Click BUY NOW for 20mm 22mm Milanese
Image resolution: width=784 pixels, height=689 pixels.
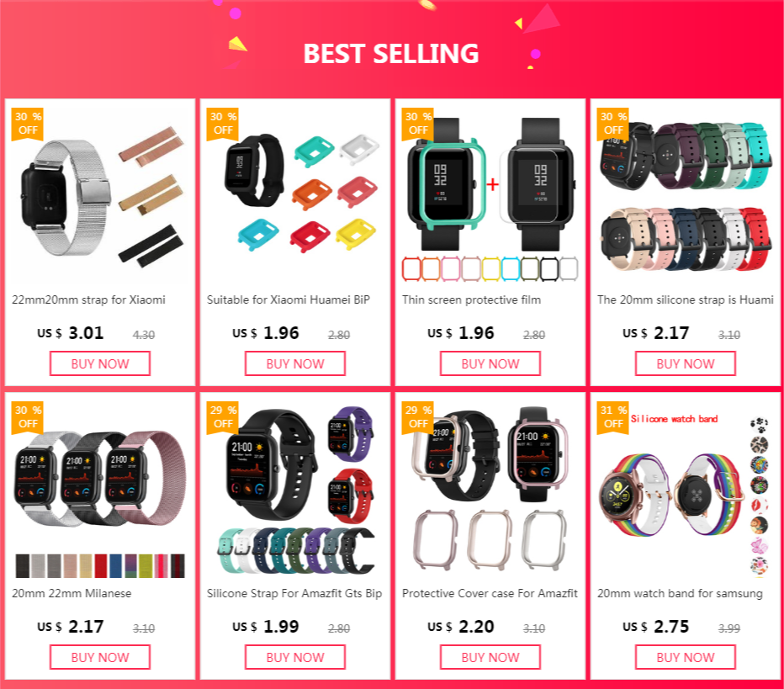coord(100,657)
